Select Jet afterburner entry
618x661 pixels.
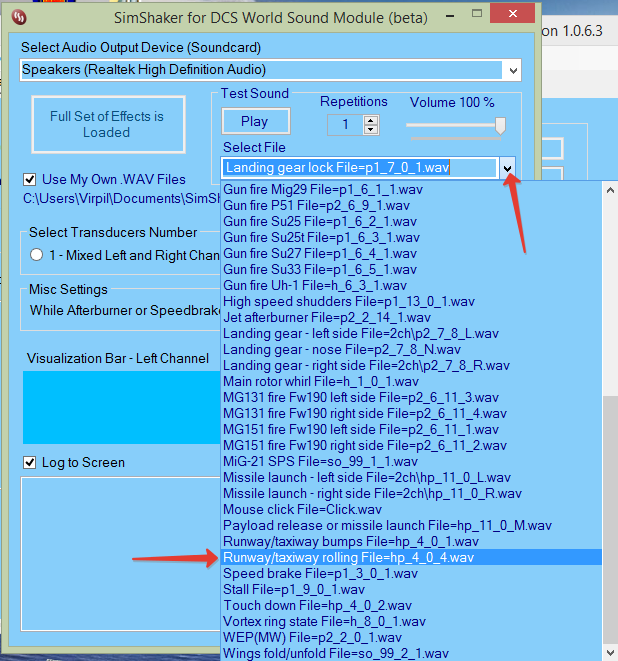click(x=411, y=318)
